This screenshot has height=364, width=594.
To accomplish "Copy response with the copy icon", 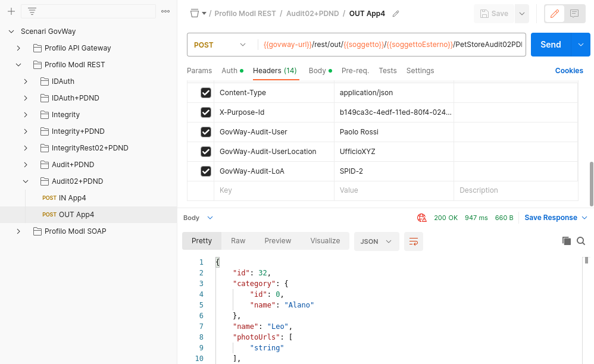I will coord(567,241).
